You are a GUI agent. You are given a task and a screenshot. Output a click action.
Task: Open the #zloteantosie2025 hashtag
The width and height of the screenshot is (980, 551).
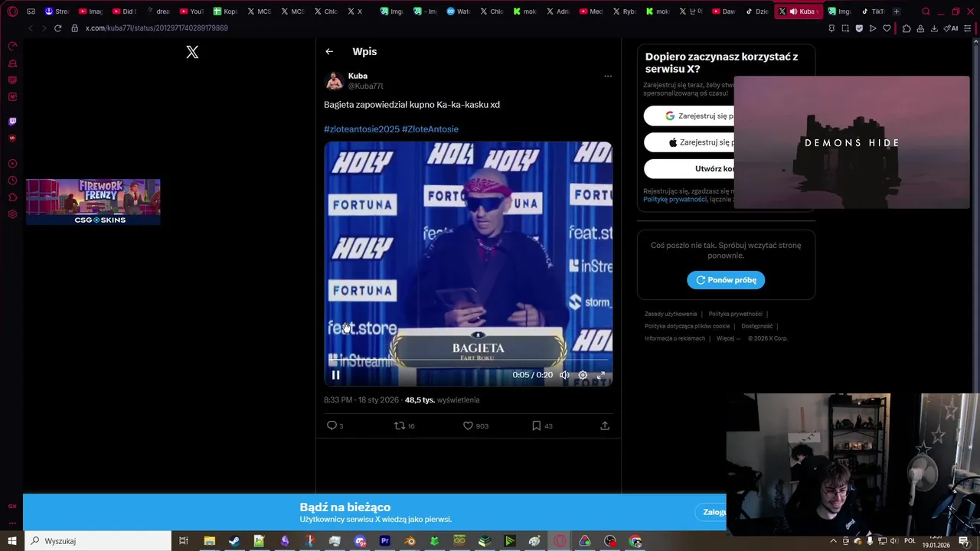(361, 129)
